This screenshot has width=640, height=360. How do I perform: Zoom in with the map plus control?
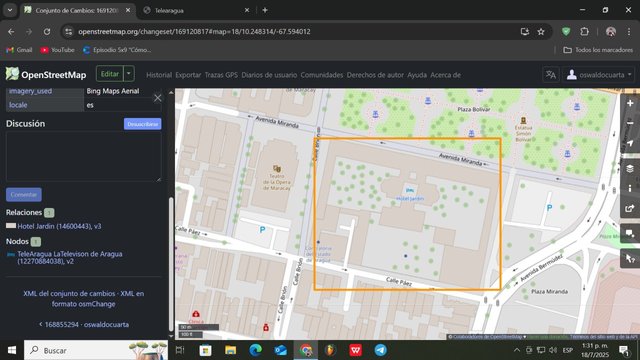coord(630,103)
